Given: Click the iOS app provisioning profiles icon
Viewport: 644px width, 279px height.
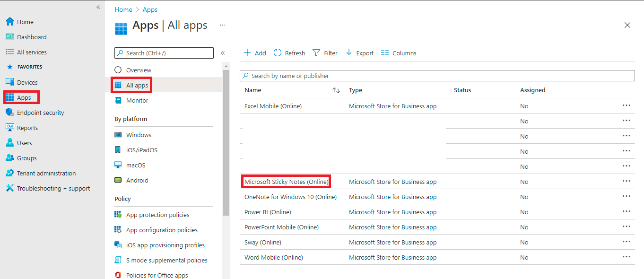Looking at the screenshot, I should [118, 245].
